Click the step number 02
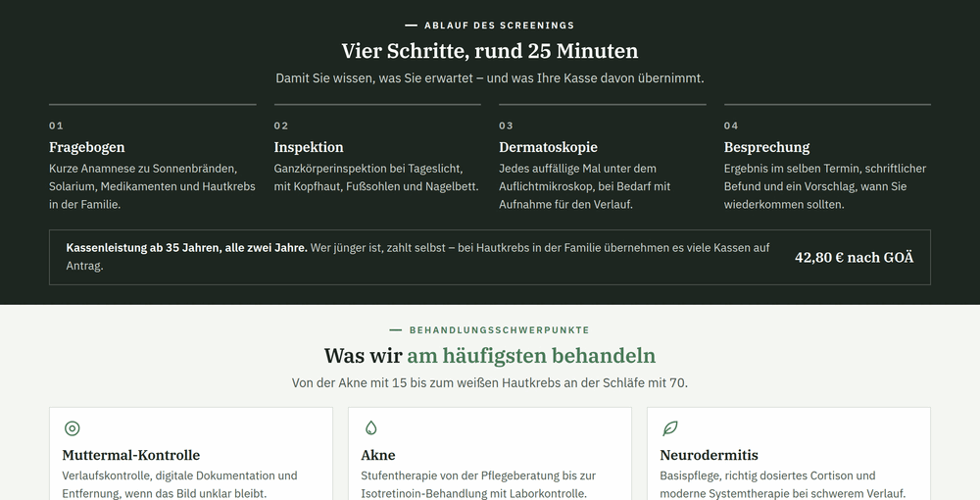This screenshot has width=980, height=500. coord(281,125)
